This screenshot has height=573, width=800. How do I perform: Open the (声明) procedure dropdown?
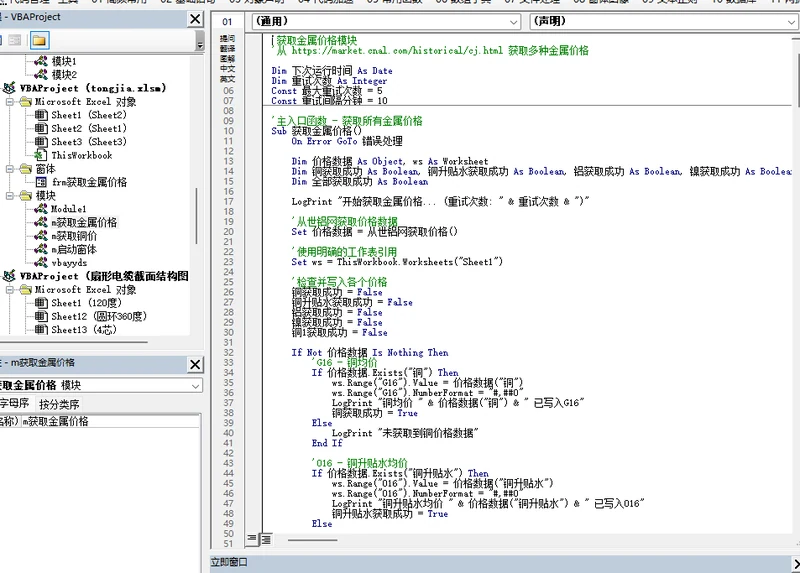[x=664, y=21]
